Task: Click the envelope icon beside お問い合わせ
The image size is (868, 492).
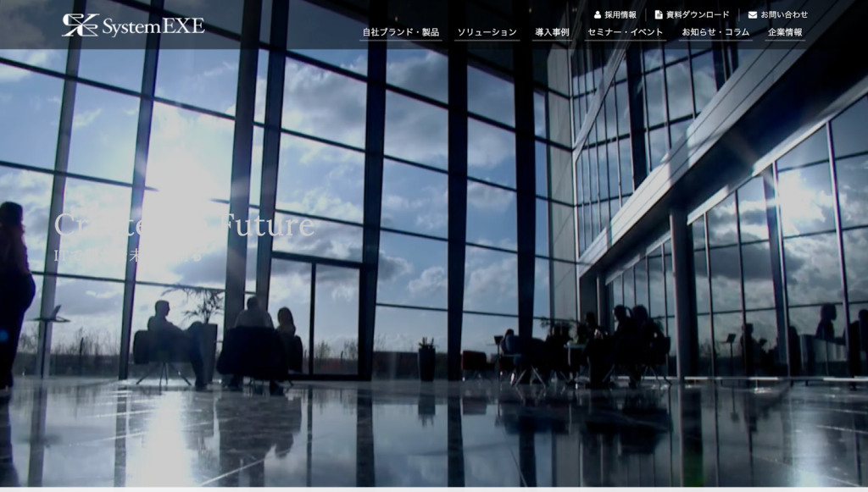Action: [752, 14]
